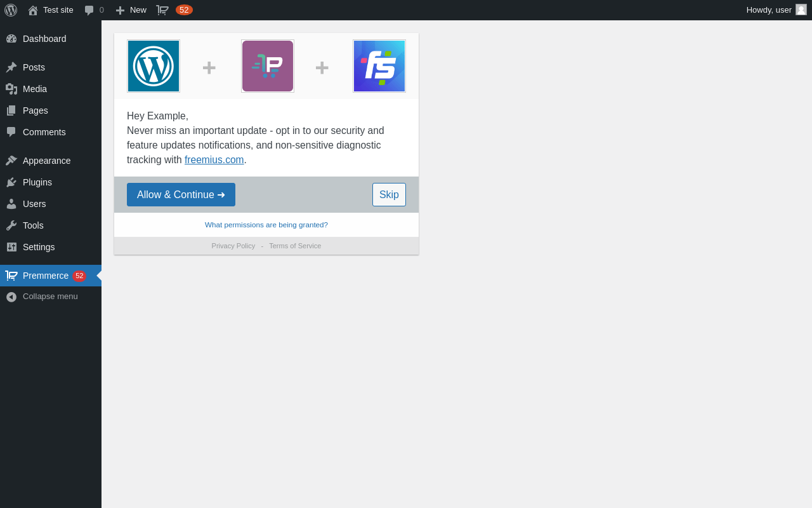Image resolution: width=812 pixels, height=508 pixels.
Task: Click the Premmerce cart icon in sidebar
Action: tap(11, 276)
